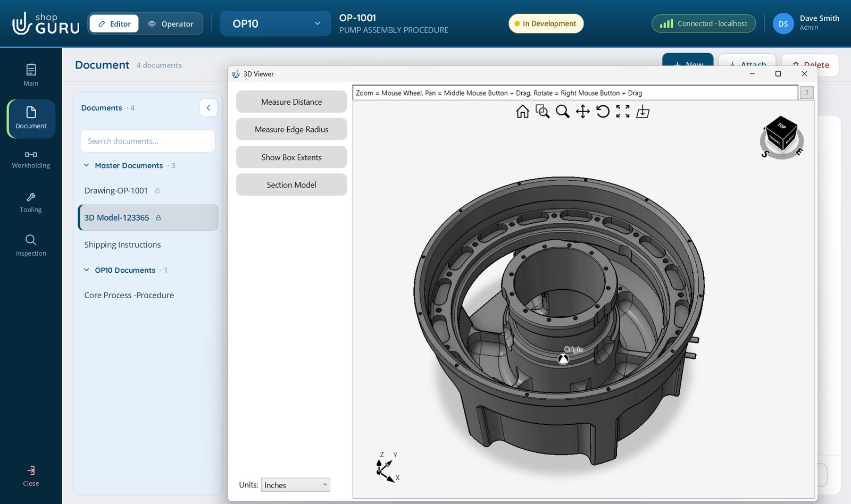Open the Units Inches dropdown
This screenshot has width=851, height=504.
295,485
